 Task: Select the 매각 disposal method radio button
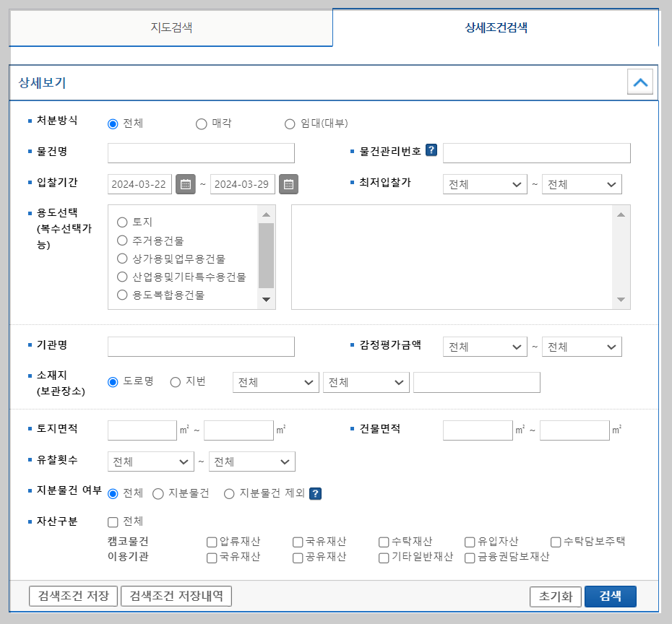[200, 123]
